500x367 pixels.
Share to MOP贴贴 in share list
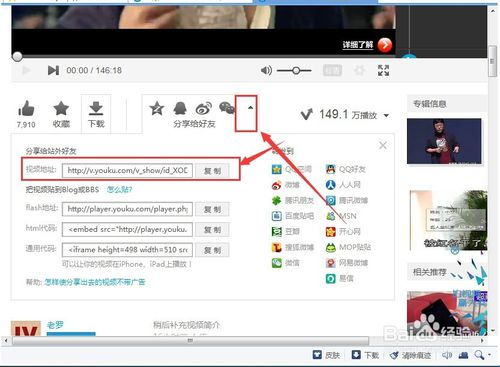pyautogui.click(x=348, y=247)
